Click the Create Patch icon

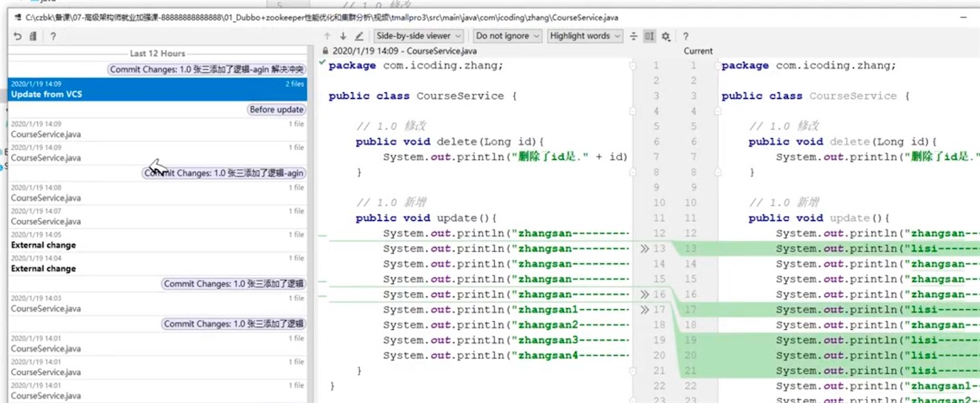33,36
